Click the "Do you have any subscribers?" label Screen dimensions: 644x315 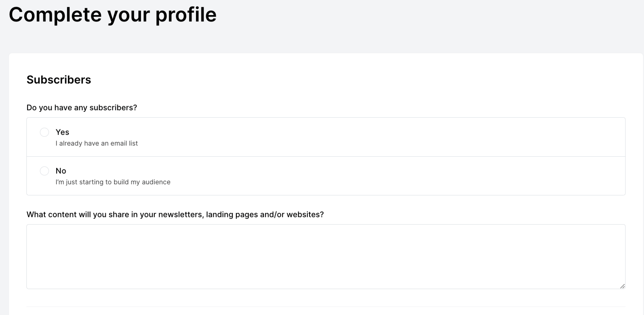pos(82,108)
